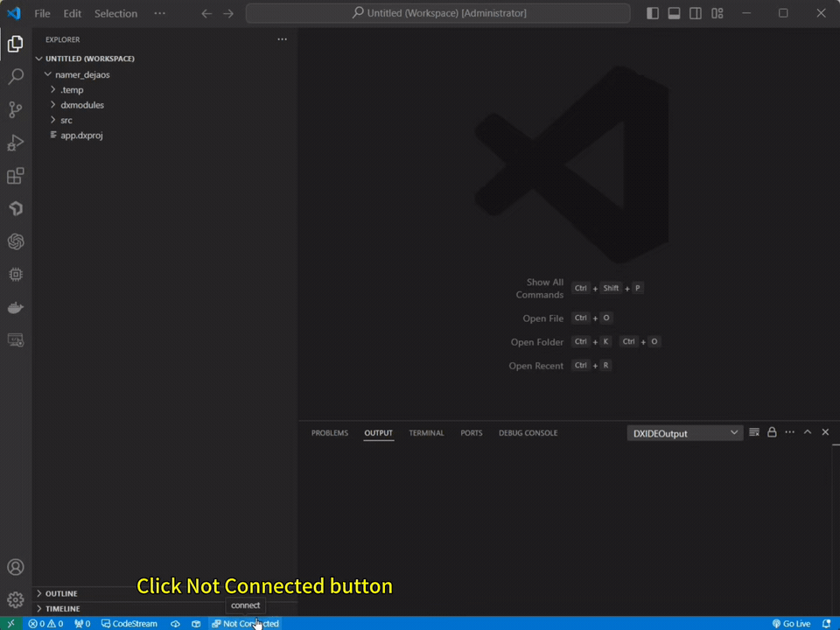Screen dimensions: 840x630
Task: Click the Not Connected button
Action: click(x=245, y=624)
